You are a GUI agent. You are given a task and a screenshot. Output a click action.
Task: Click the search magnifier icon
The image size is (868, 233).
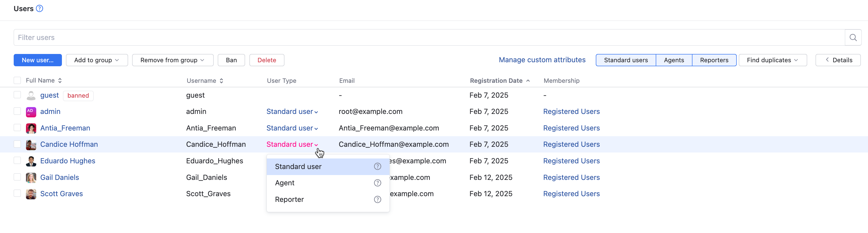853,37
